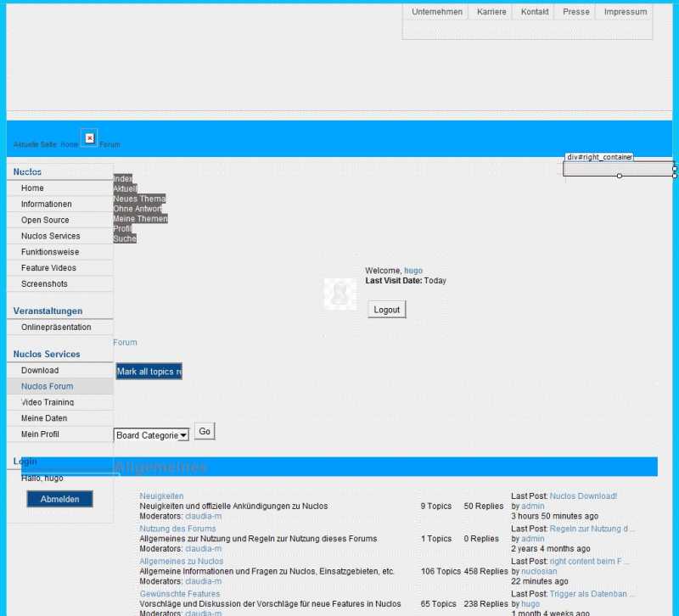Click moderator claudia-m under Neuigkeiten

pos(203,516)
